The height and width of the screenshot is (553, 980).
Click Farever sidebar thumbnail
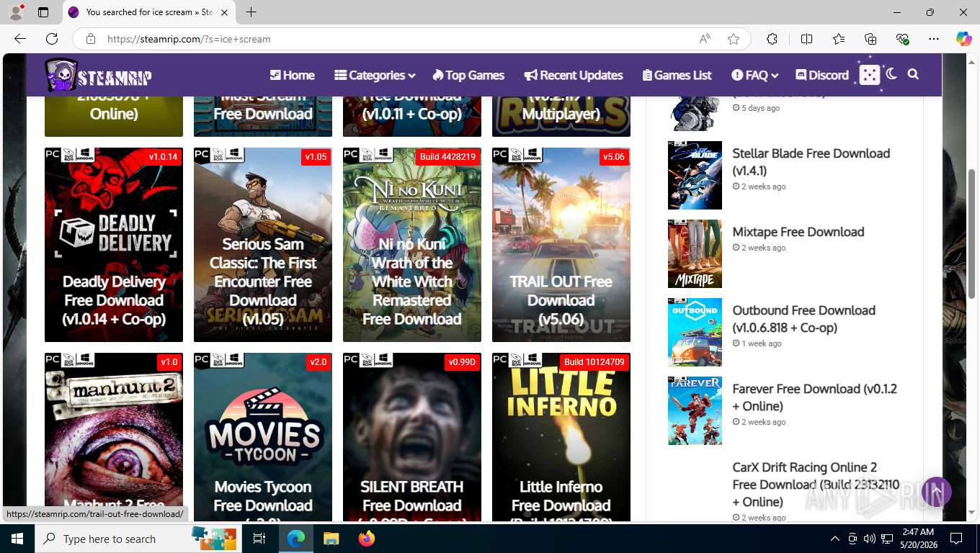pyautogui.click(x=695, y=410)
